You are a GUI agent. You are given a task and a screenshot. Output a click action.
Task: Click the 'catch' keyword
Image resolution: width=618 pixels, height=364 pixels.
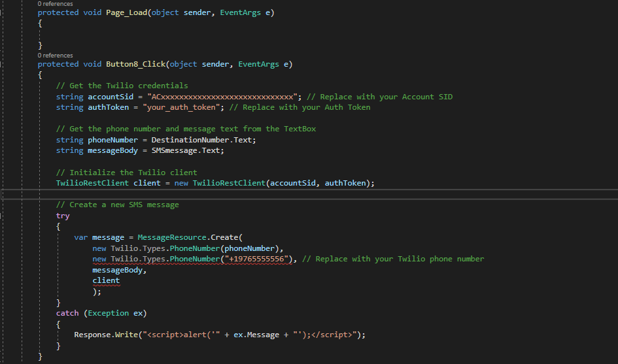coord(67,314)
